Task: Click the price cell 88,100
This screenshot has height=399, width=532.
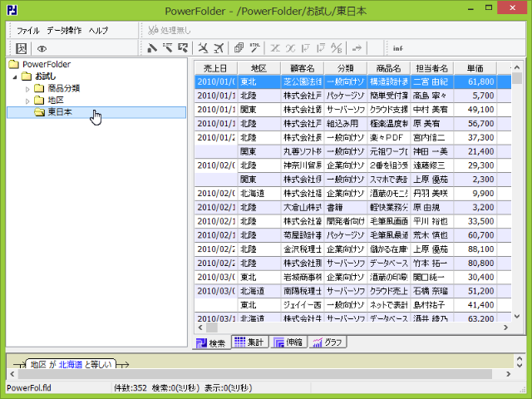Action: 475,249
